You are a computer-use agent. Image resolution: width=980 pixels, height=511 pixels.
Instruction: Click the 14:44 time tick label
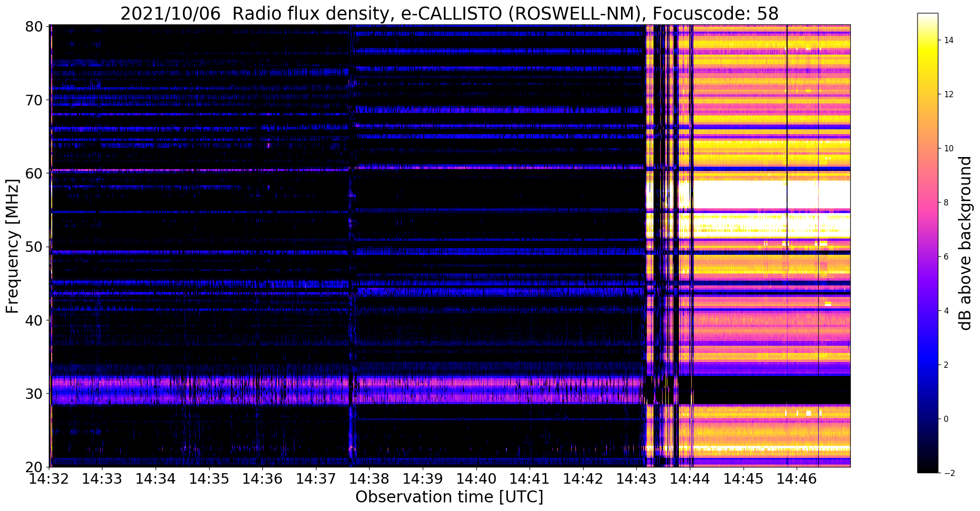click(690, 478)
